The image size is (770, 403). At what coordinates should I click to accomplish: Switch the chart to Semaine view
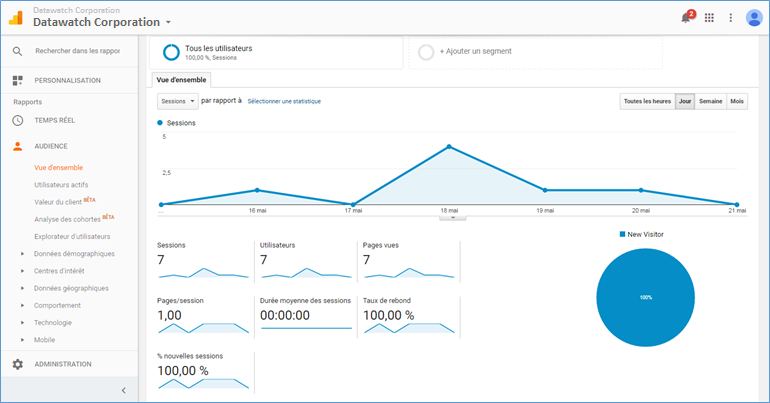[710, 101]
